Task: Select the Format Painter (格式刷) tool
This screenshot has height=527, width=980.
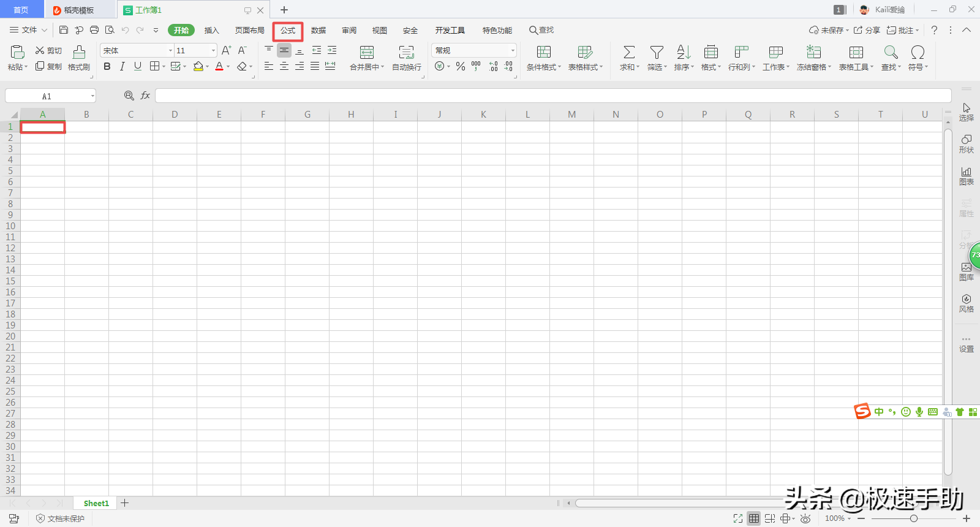Action: pyautogui.click(x=79, y=58)
